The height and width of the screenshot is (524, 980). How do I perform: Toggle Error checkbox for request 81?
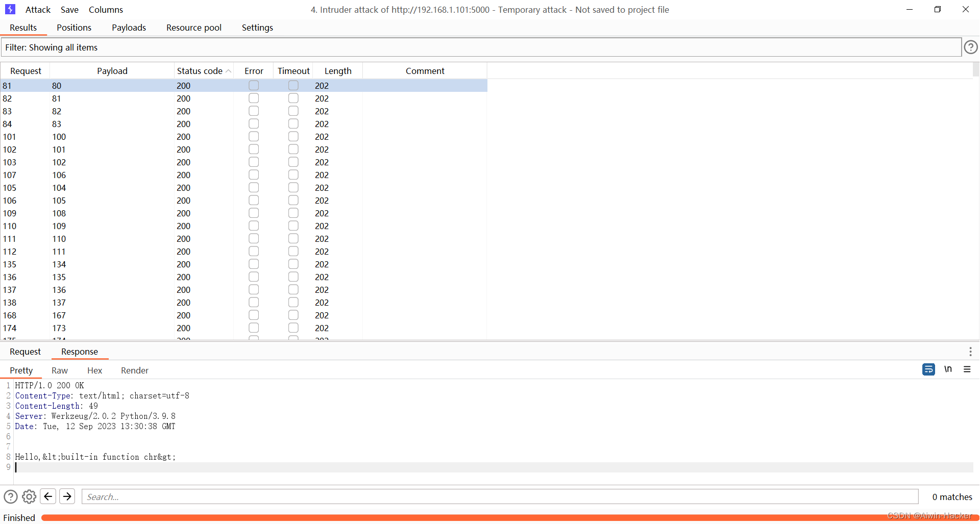point(254,85)
